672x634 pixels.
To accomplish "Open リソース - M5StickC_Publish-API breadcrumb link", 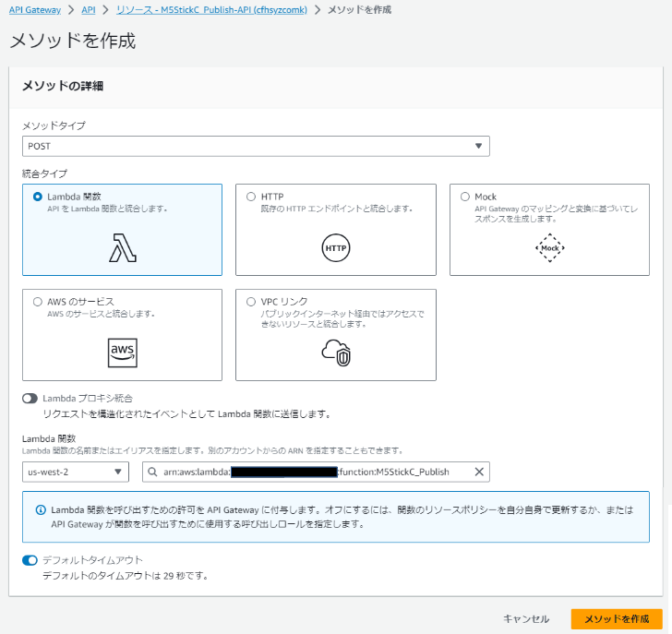I will point(211,10).
